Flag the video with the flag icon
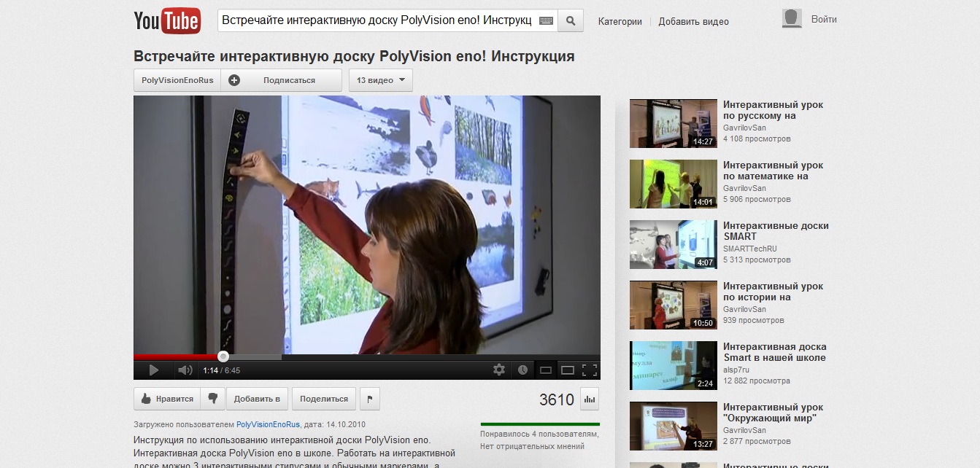Viewport: 980px width, 468px height. [x=370, y=399]
